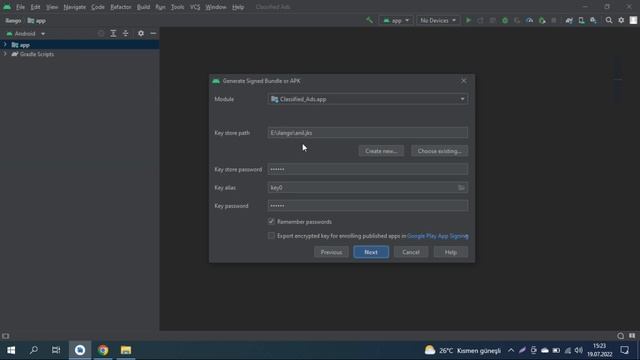
Task: Click the Key store password field
Action: click(x=368, y=169)
